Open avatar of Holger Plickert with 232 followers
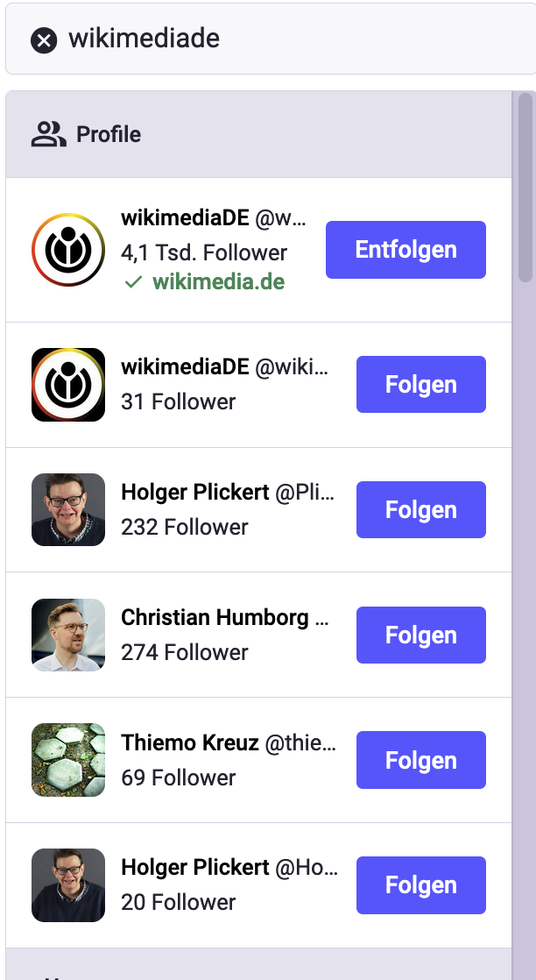Screen dimensions: 536x980 point(68,510)
